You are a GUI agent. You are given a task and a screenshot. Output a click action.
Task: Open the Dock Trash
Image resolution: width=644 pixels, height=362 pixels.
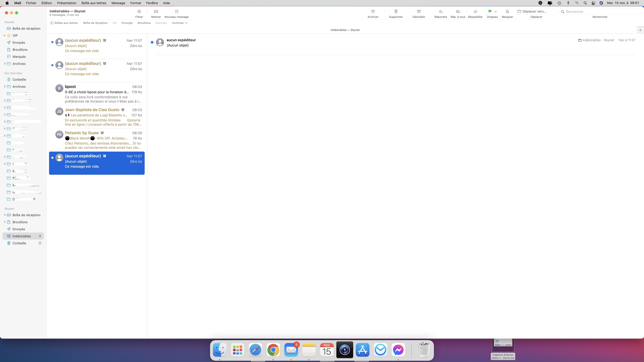424,350
